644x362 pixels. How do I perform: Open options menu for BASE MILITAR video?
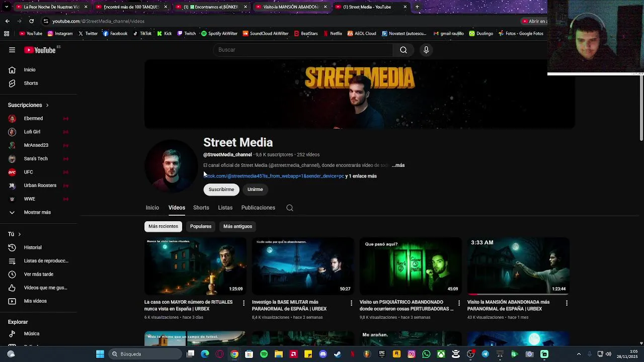pos(351,303)
